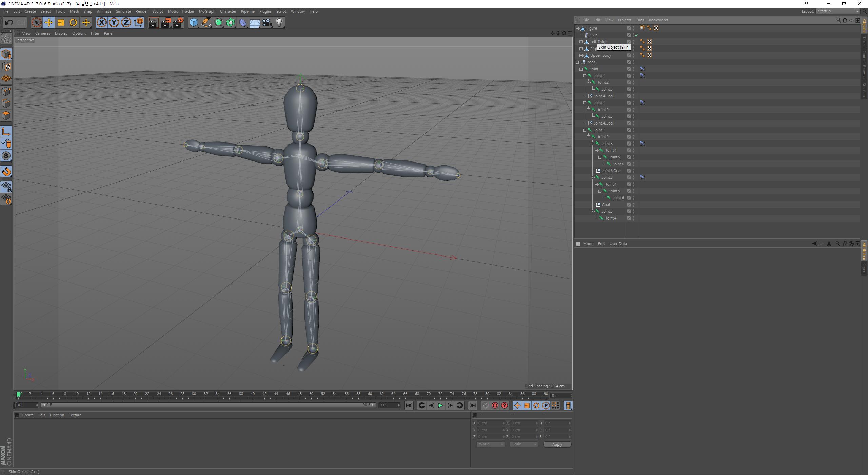868x475 pixels.
Task: Toggle the X-axis lock
Action: click(101, 23)
